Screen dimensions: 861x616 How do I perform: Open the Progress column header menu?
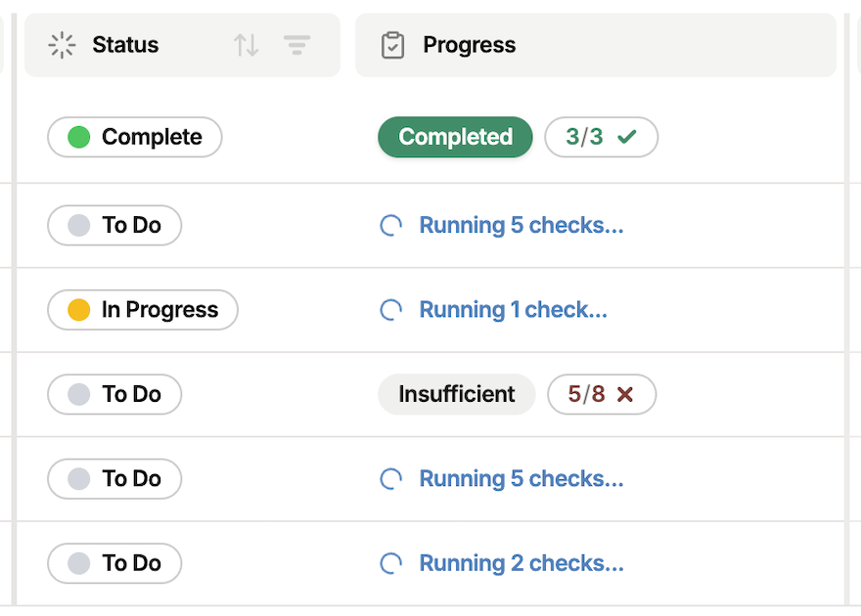click(469, 45)
